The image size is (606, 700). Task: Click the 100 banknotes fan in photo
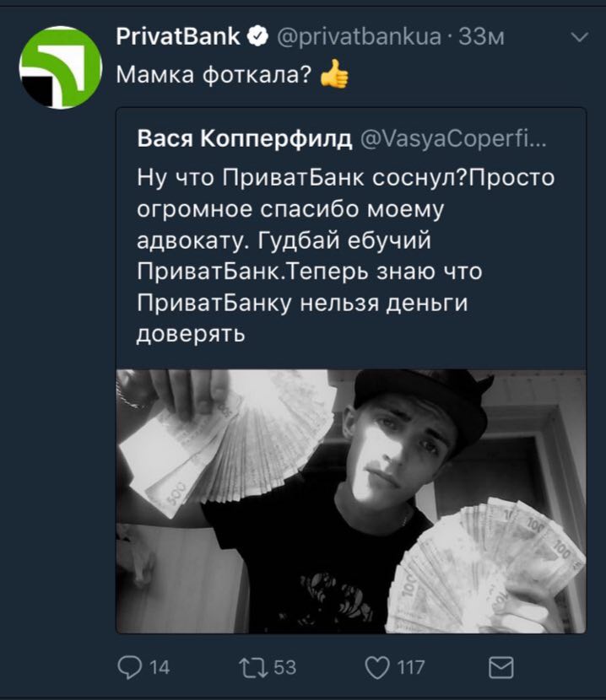pyautogui.click(x=485, y=565)
